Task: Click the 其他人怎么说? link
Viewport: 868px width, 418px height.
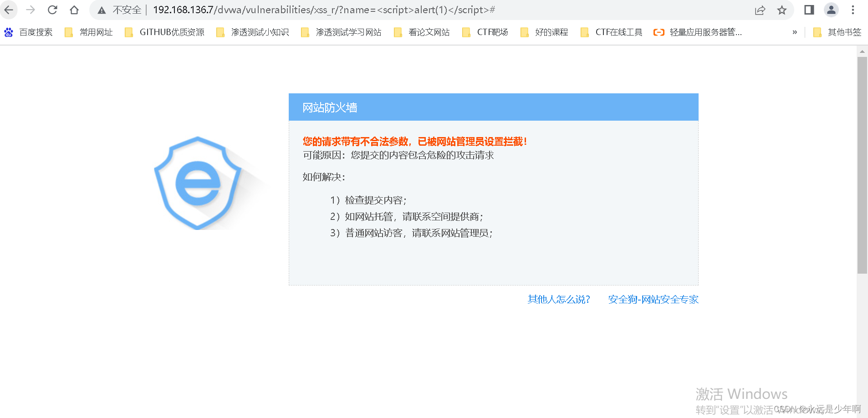Action: [x=559, y=299]
